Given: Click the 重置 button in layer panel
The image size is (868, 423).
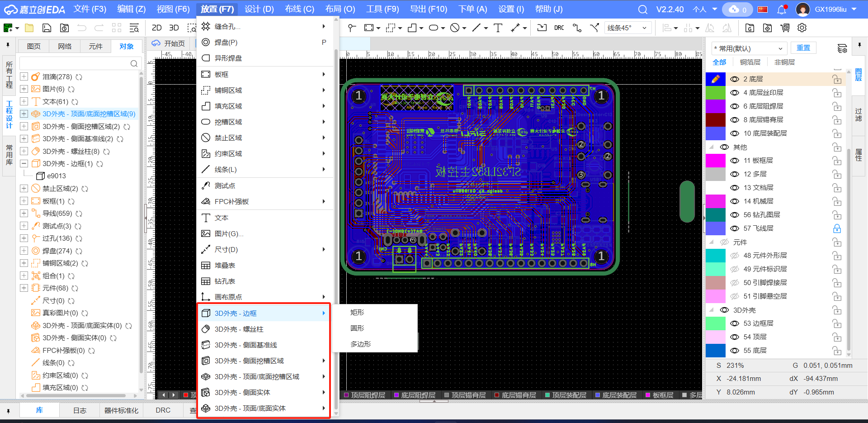Looking at the screenshot, I should pos(803,48).
